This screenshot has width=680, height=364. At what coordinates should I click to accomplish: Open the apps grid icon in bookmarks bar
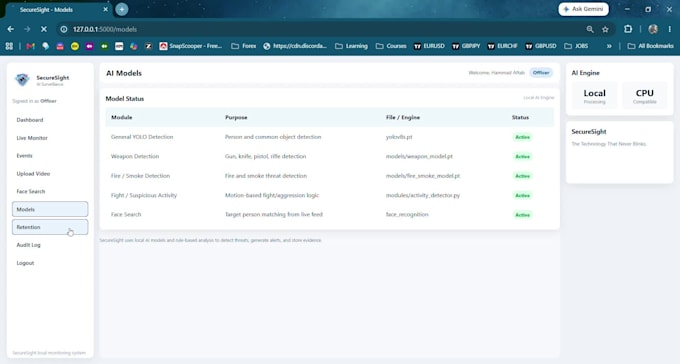[9, 46]
